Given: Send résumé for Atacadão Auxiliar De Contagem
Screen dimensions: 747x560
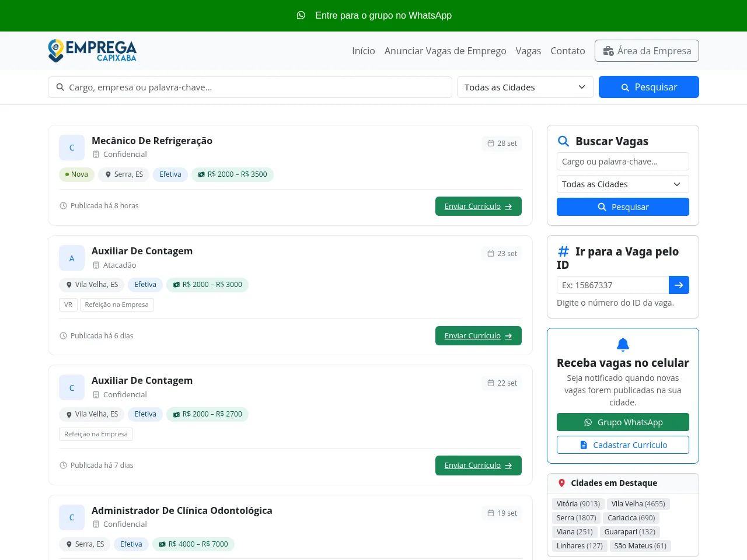Looking at the screenshot, I should coord(479,335).
